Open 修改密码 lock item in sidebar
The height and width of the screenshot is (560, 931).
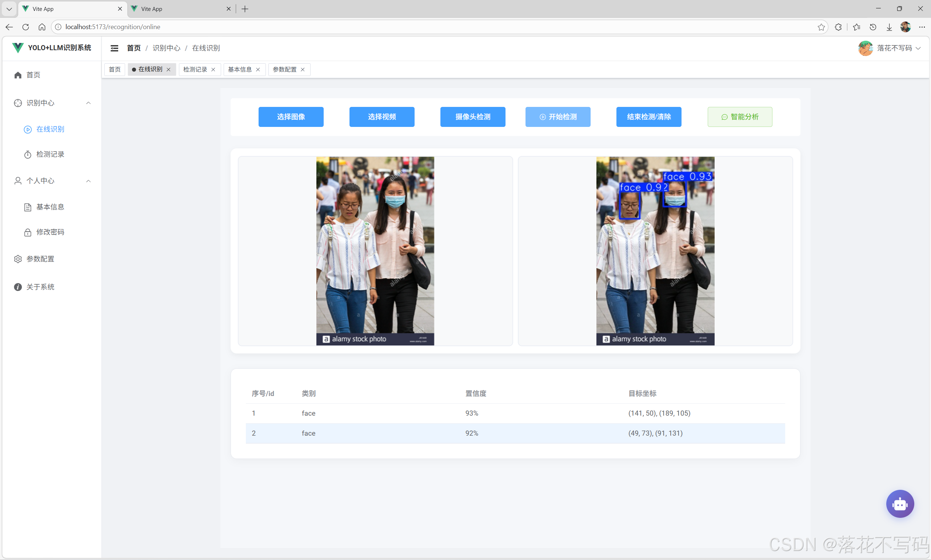click(50, 232)
